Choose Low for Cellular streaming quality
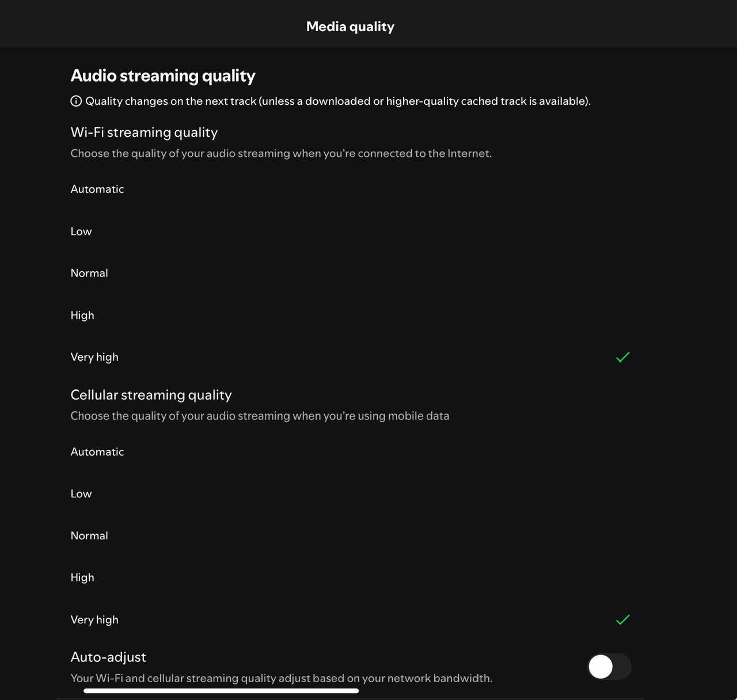The height and width of the screenshot is (700, 737). [81, 494]
